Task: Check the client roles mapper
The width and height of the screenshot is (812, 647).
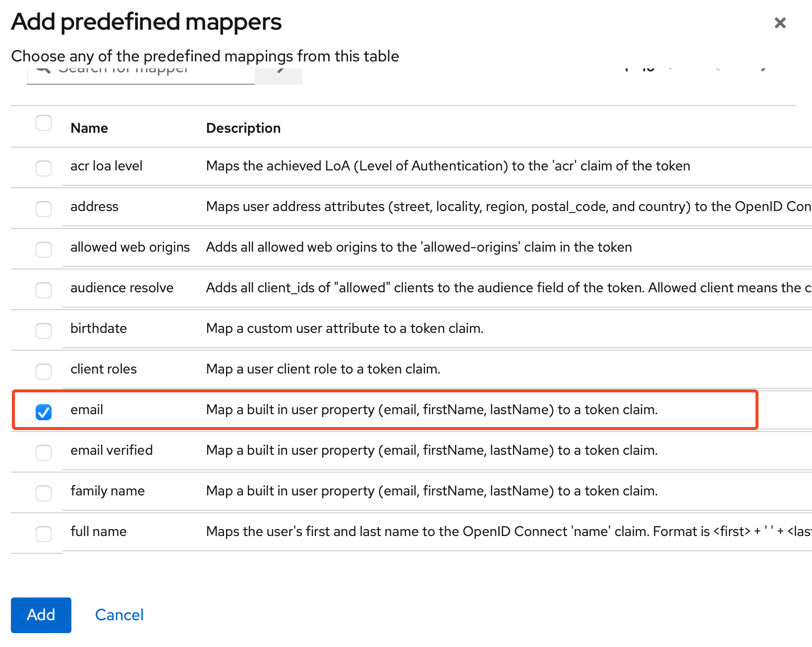Action: (x=44, y=371)
